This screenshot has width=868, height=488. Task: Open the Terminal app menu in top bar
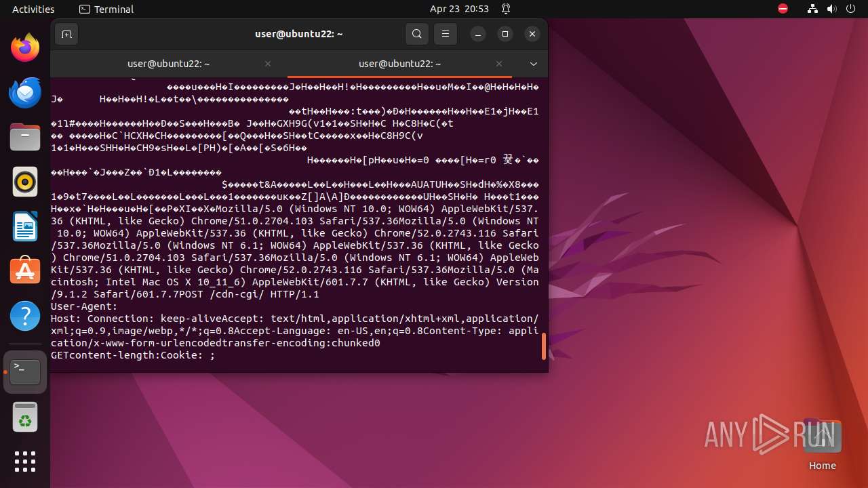pyautogui.click(x=106, y=9)
